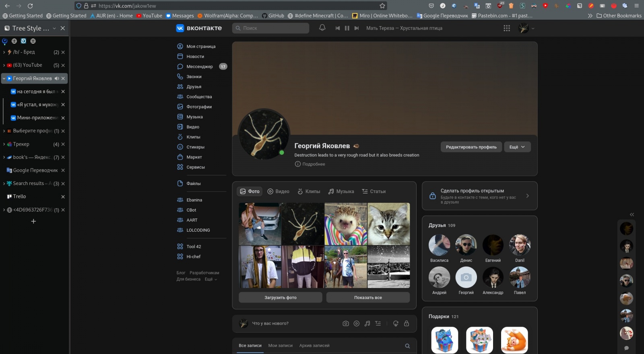Screen dimensions: 644x354
Task: Click the post privacy lock icon
Action: 407,323
